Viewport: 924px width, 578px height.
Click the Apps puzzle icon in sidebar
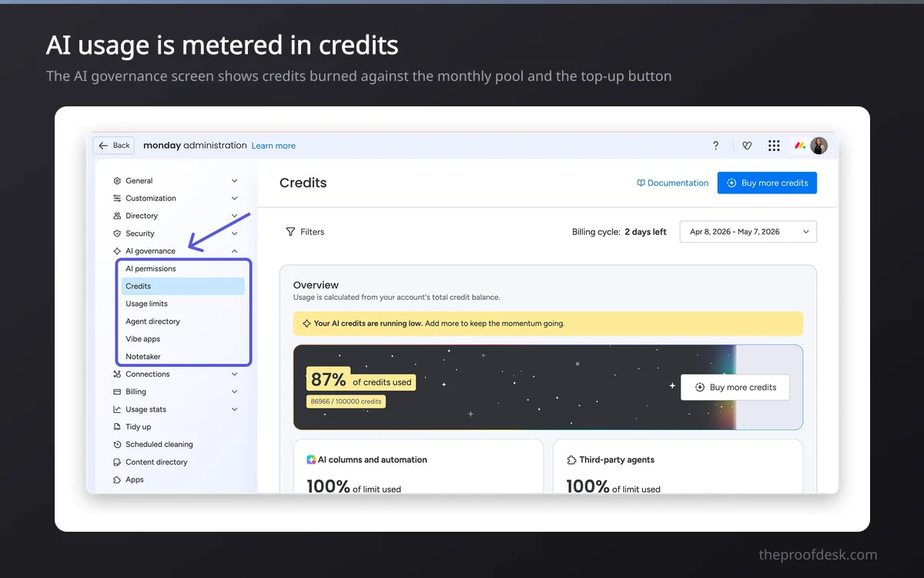(117, 479)
